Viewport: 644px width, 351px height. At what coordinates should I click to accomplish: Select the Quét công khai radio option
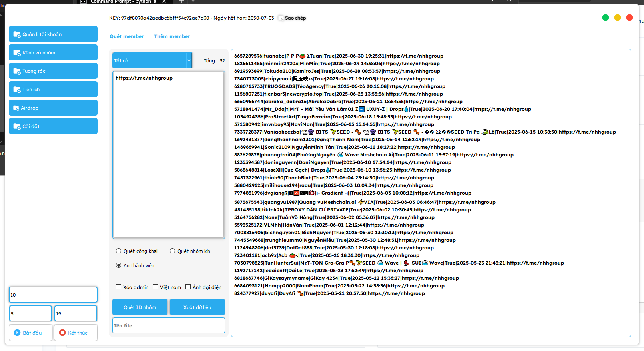click(119, 251)
